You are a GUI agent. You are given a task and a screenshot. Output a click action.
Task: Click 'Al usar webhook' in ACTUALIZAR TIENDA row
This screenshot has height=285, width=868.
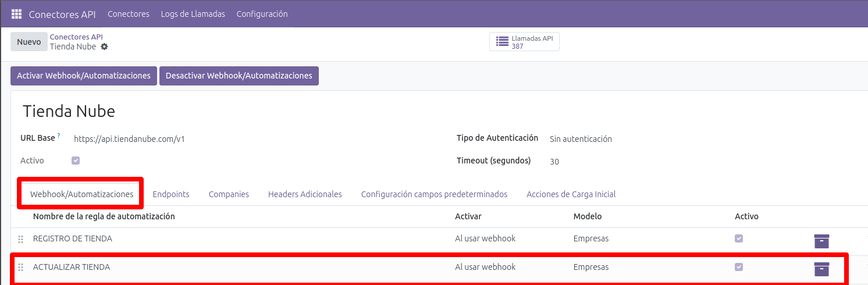tap(485, 267)
